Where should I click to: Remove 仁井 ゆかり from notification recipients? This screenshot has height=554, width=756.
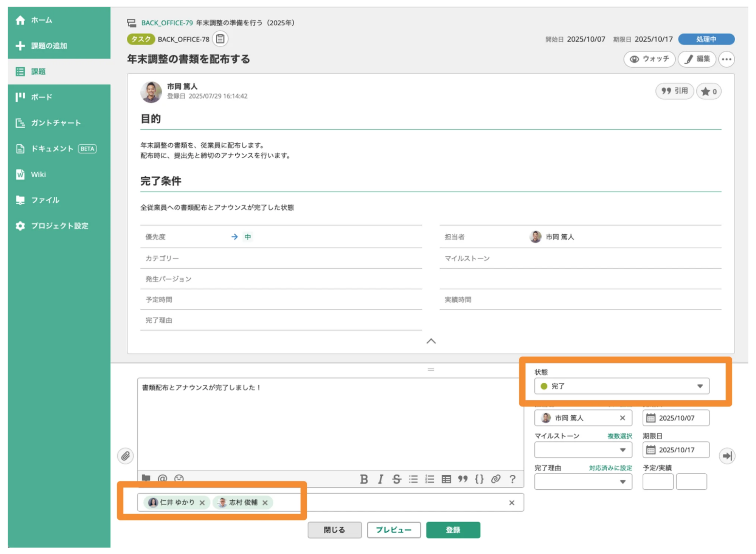[x=202, y=503]
